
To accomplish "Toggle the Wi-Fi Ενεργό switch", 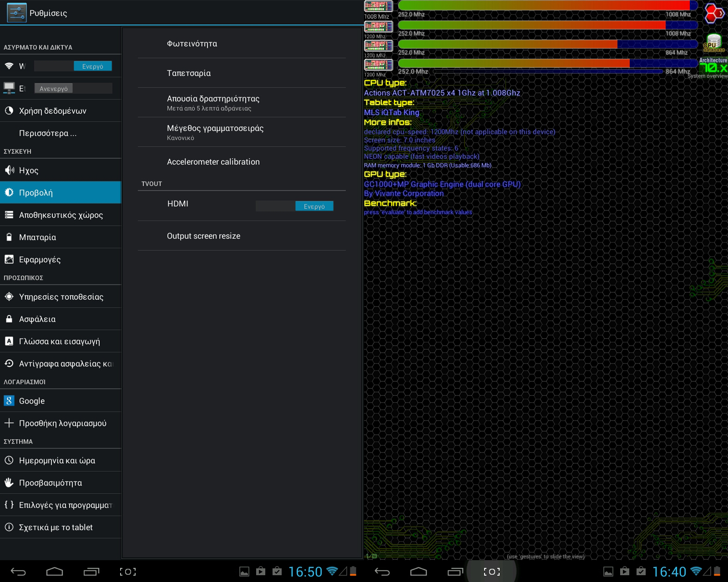I will pos(73,66).
